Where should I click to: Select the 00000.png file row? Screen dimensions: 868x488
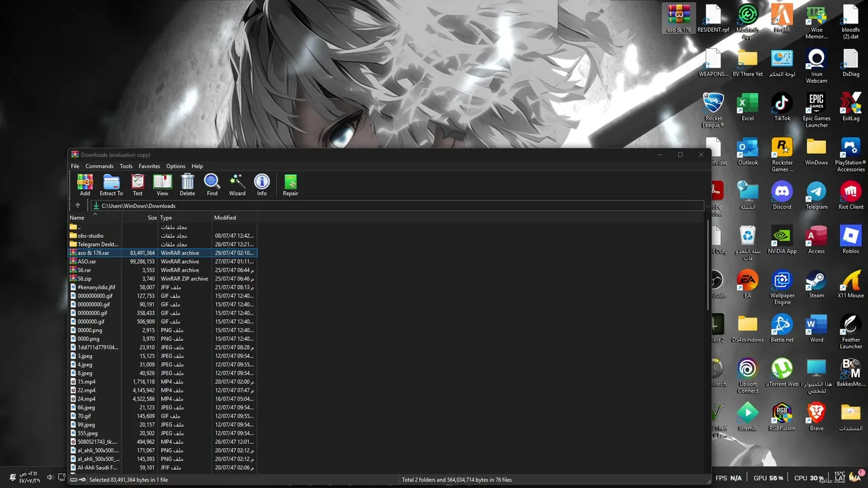163,330
